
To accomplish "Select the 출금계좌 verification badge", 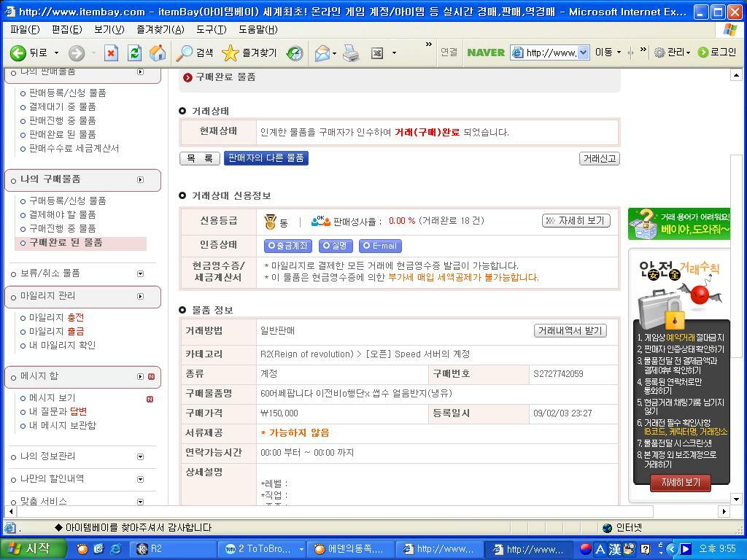I will coord(288,246).
